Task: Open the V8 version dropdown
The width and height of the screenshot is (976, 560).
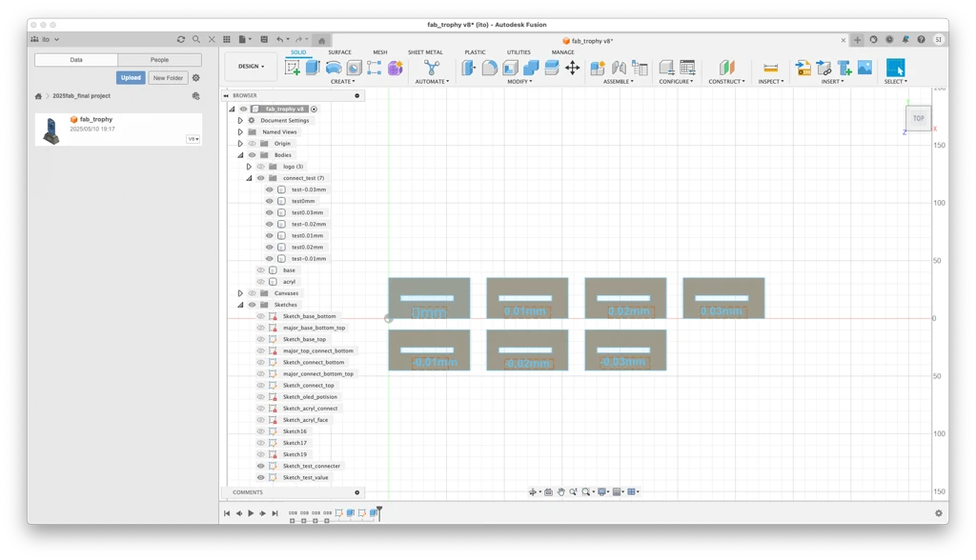Action: click(x=193, y=139)
